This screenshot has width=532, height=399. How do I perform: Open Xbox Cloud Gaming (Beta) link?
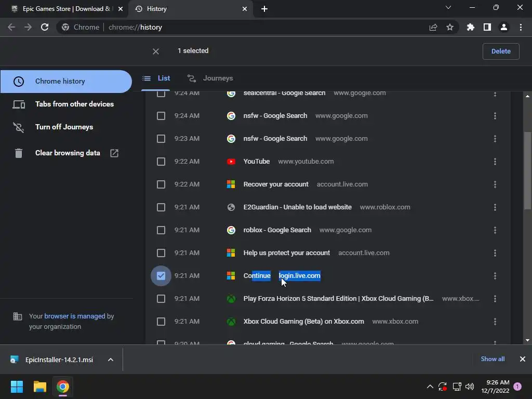(x=303, y=322)
